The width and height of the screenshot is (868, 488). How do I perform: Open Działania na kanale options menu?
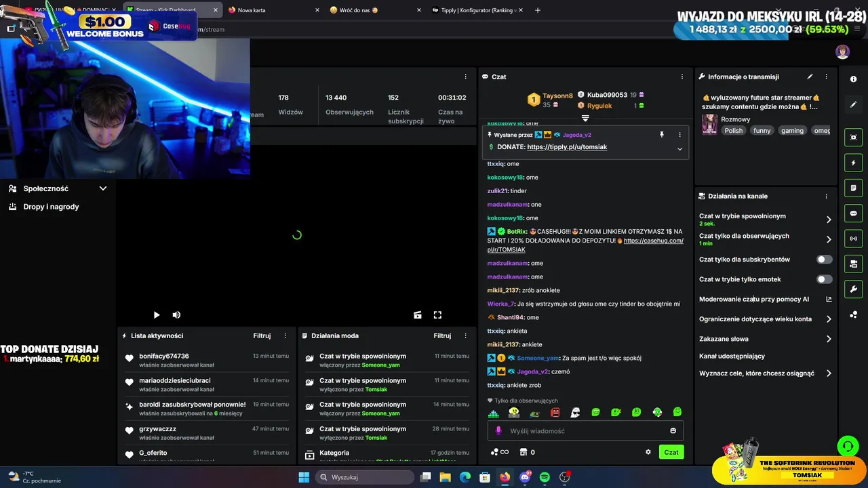click(826, 196)
